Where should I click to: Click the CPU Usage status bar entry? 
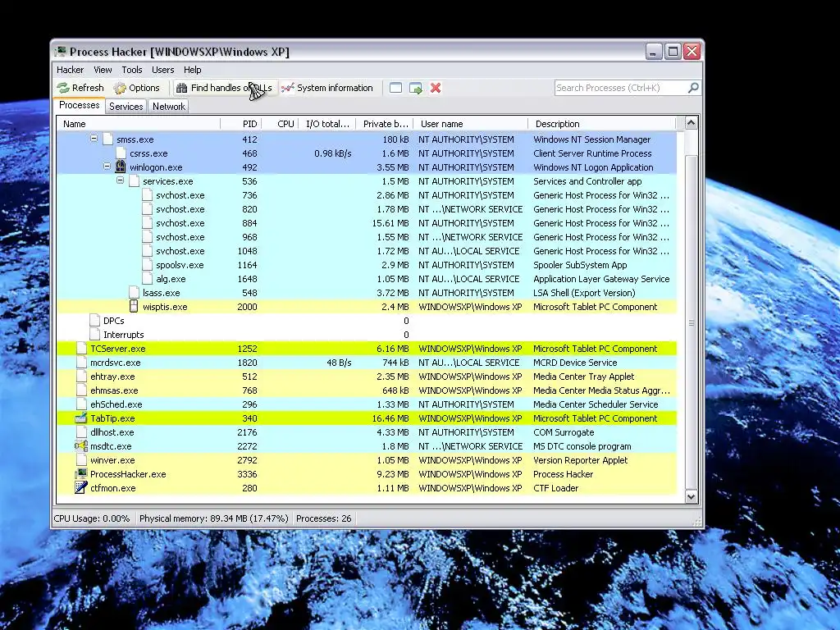92,518
